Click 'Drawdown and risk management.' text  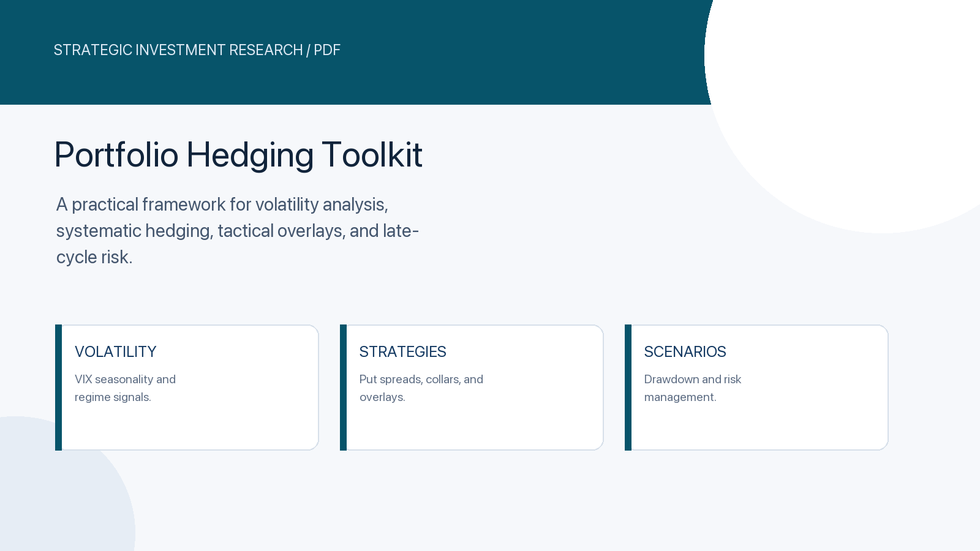click(x=693, y=388)
